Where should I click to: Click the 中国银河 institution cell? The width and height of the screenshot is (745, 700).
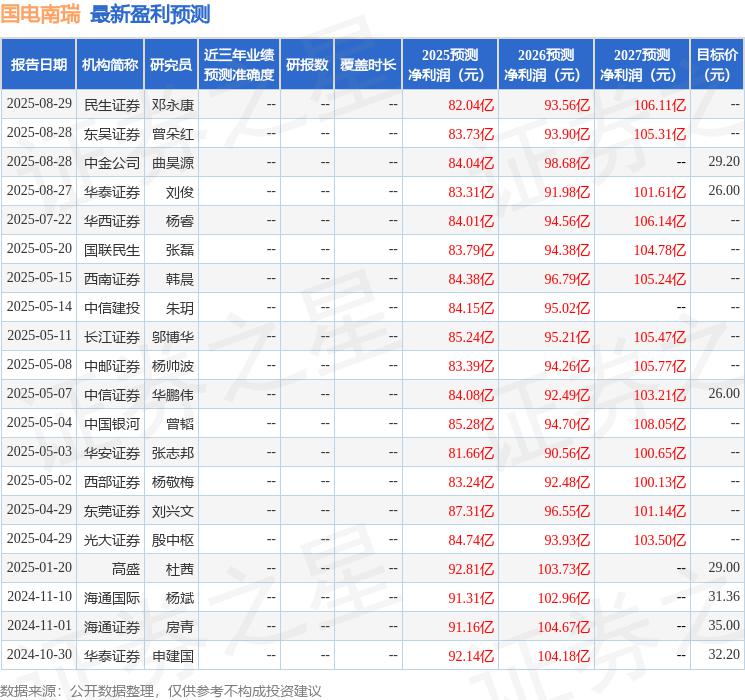(x=112, y=424)
